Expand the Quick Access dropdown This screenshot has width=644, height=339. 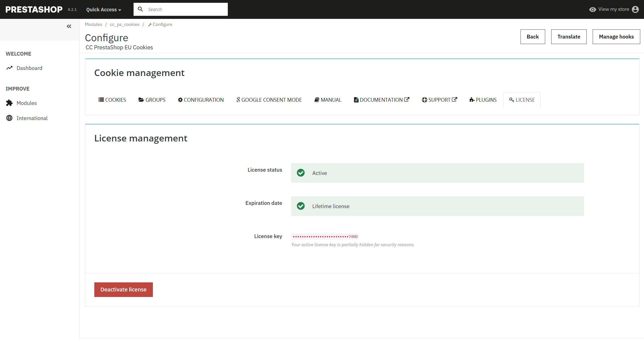pyautogui.click(x=104, y=10)
